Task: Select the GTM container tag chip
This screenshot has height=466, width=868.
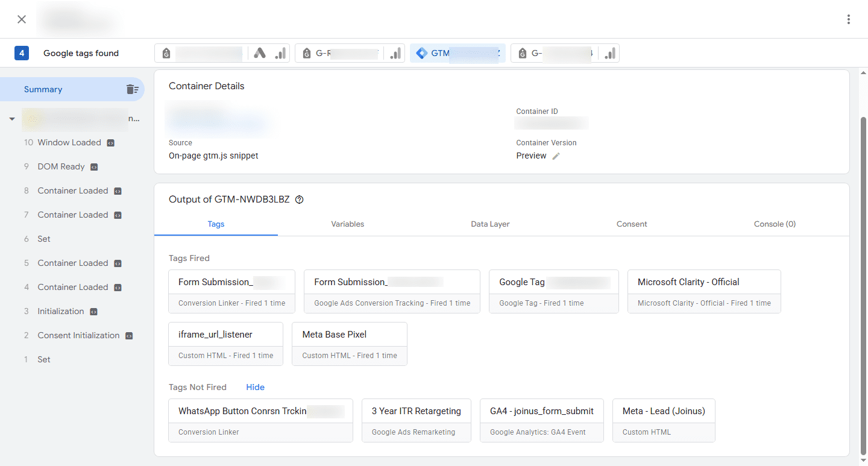Action: tap(458, 53)
